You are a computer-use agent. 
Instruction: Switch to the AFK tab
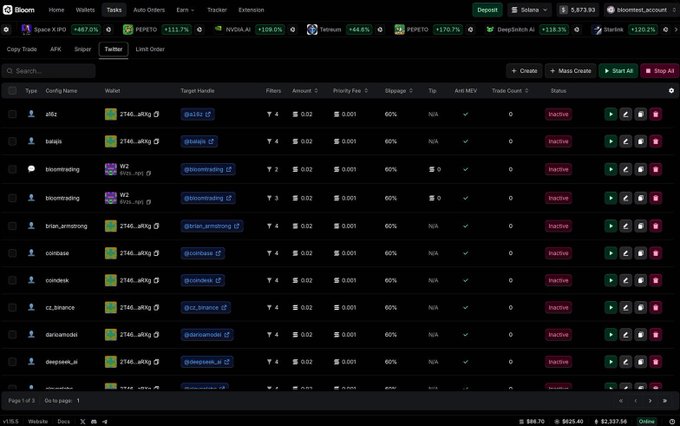[x=56, y=49]
